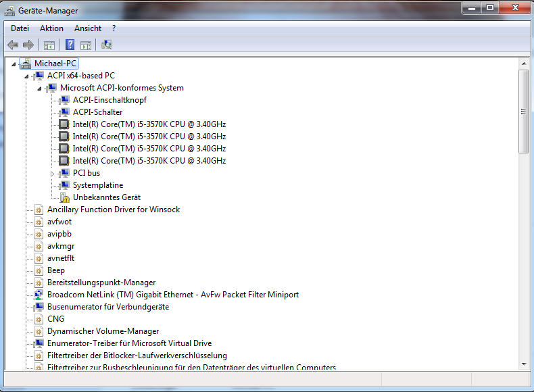The image size is (534, 392).
Task: Select Filtertreiber der Bitlocker-Laufwerkverschlüsselung
Action: point(137,356)
